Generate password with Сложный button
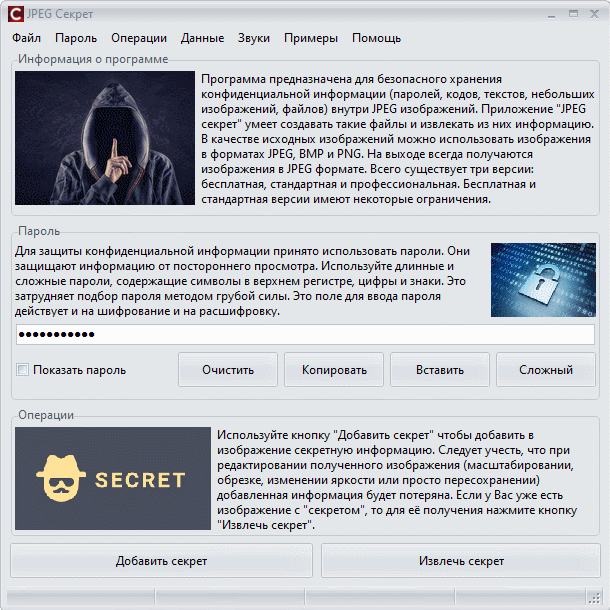610x610 pixels. point(546,370)
